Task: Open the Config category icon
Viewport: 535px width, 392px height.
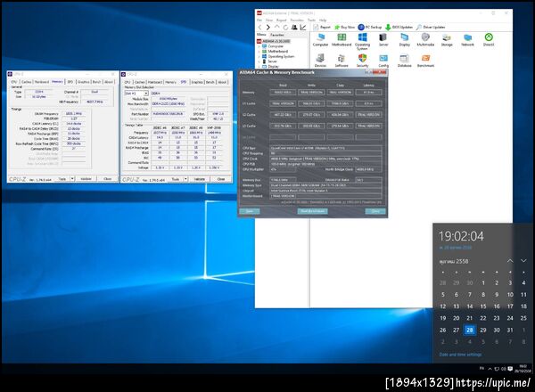Action: (x=383, y=61)
